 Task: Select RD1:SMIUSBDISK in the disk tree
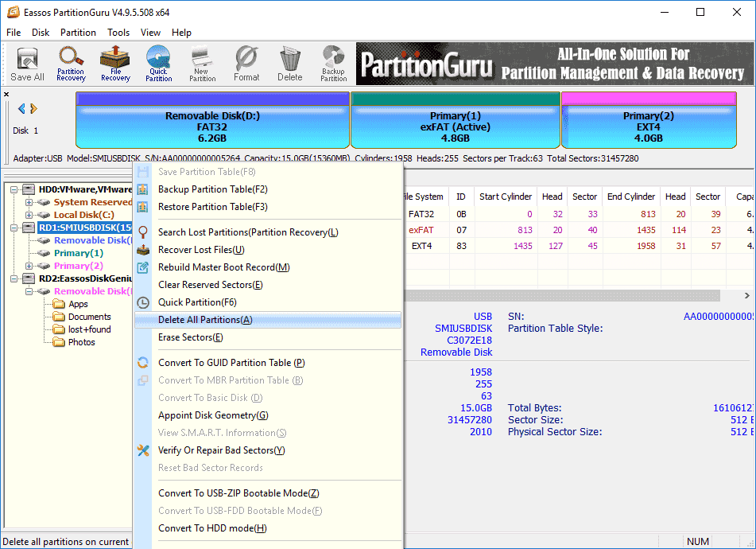(x=85, y=228)
